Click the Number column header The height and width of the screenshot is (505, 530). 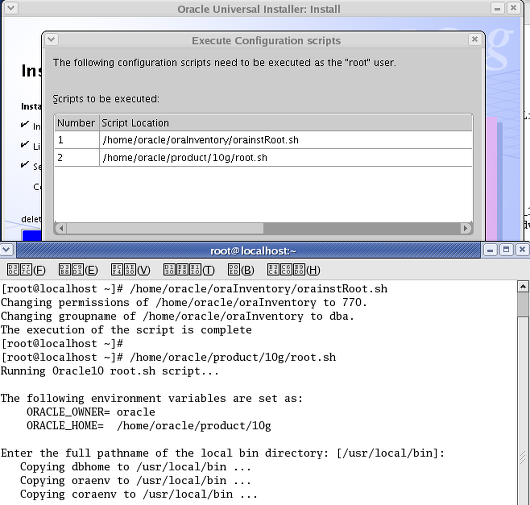pyautogui.click(x=77, y=123)
